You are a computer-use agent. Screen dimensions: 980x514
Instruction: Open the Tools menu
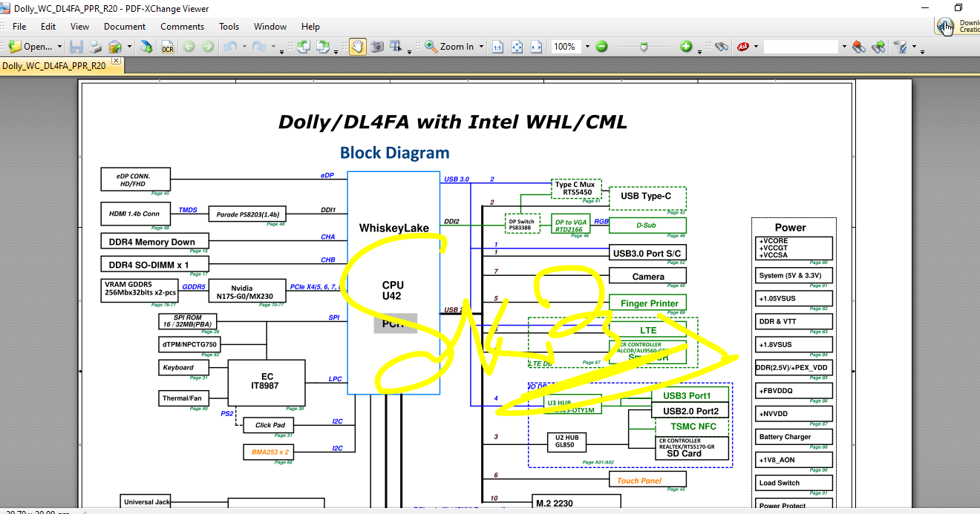pos(229,26)
